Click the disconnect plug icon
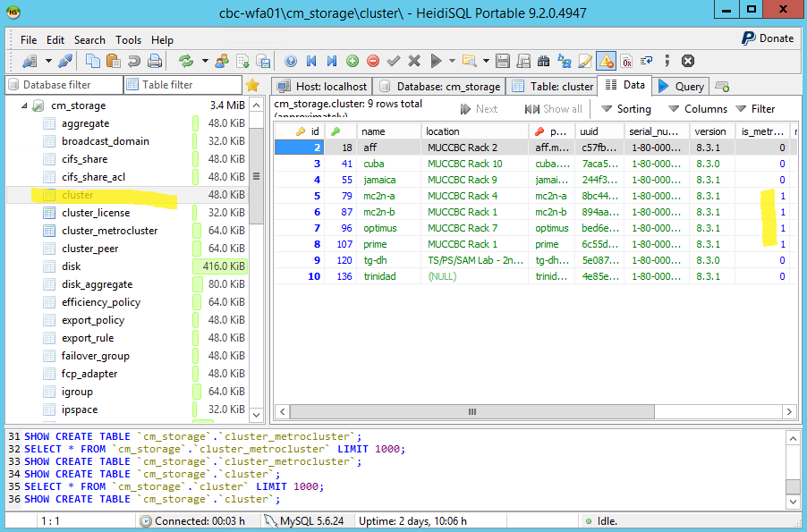Screen dimensions: 807x532 [x=65, y=61]
